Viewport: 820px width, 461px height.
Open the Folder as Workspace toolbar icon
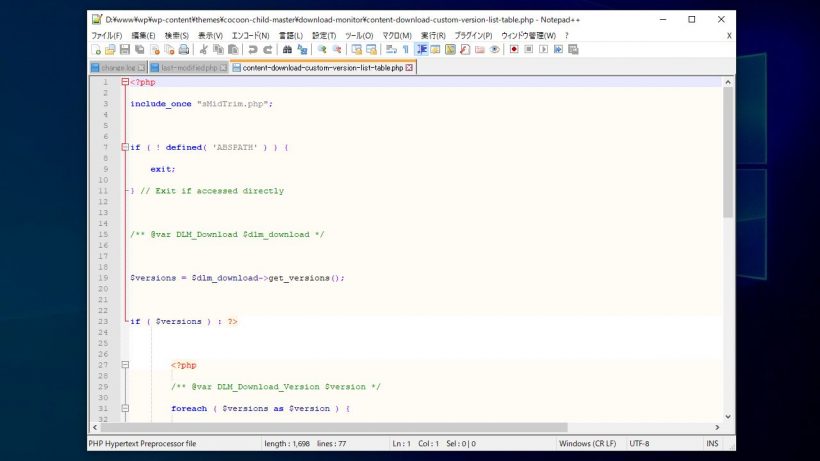click(480, 50)
